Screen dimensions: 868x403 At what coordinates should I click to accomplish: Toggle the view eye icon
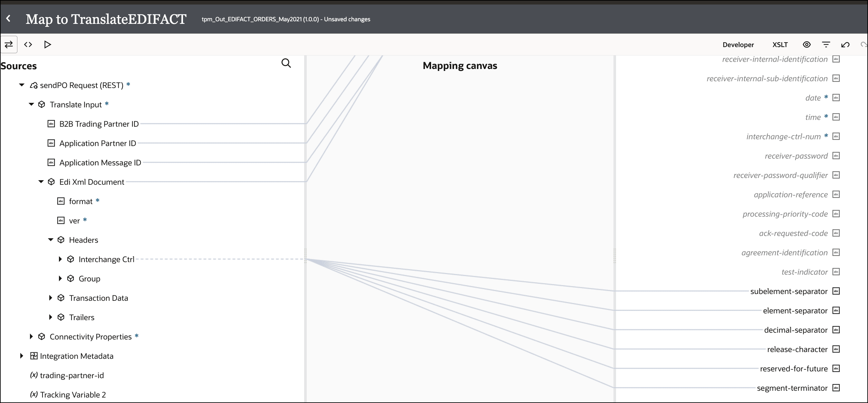[x=807, y=44]
